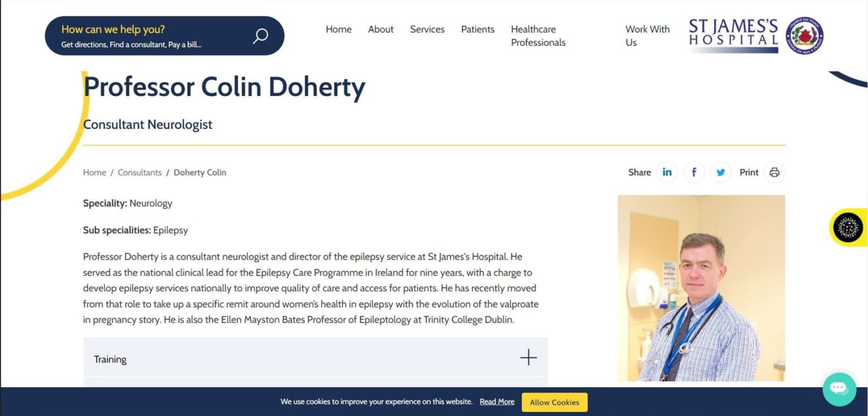Click the hospital crest emblem
The height and width of the screenshot is (416, 868).
pyautogui.click(x=805, y=35)
